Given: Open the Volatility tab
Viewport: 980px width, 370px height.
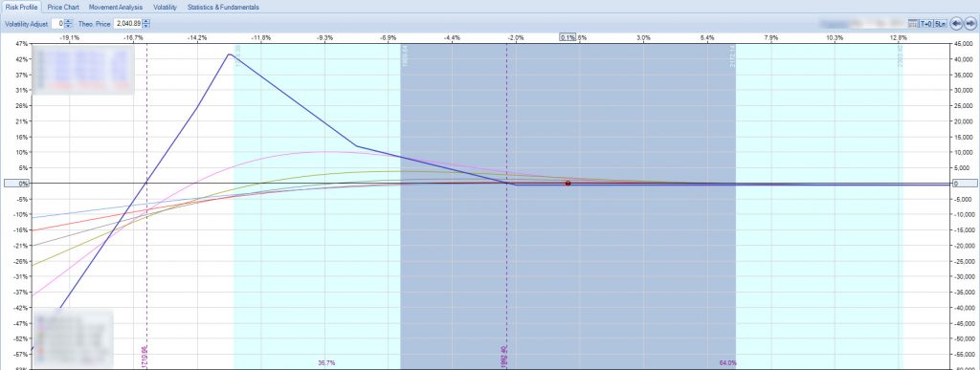Looking at the screenshot, I should 165,8.
